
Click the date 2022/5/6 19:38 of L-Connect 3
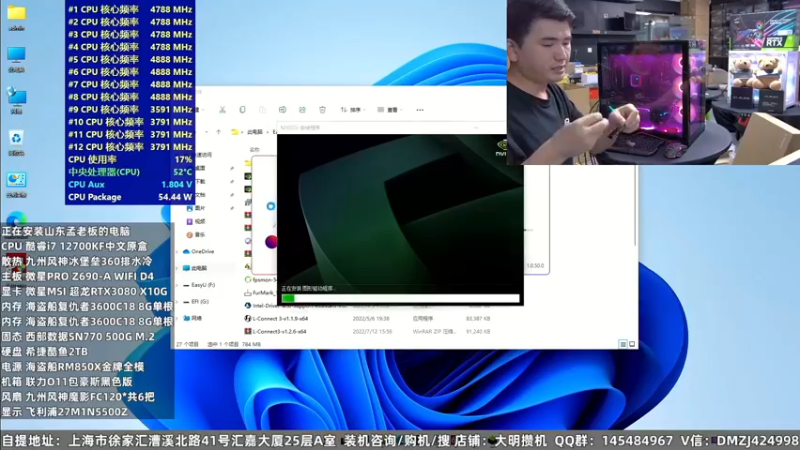371,318
